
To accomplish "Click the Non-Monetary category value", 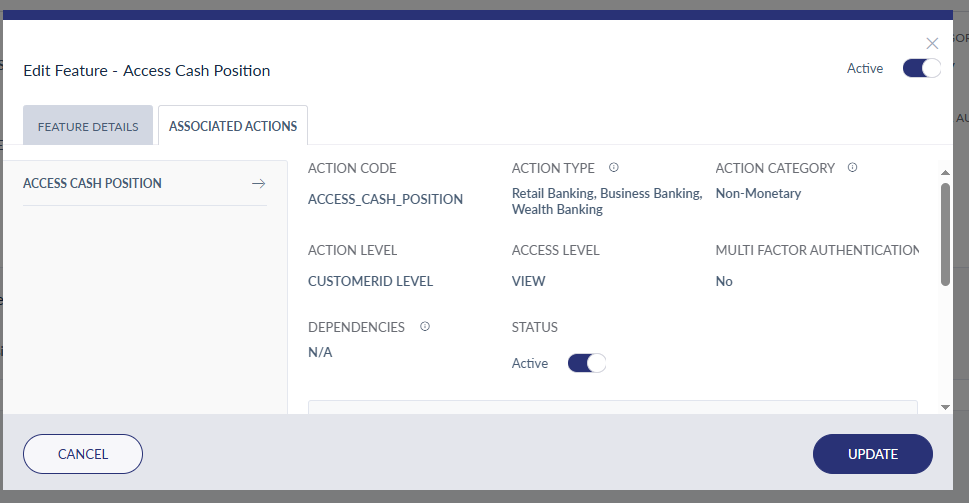I will click(758, 193).
